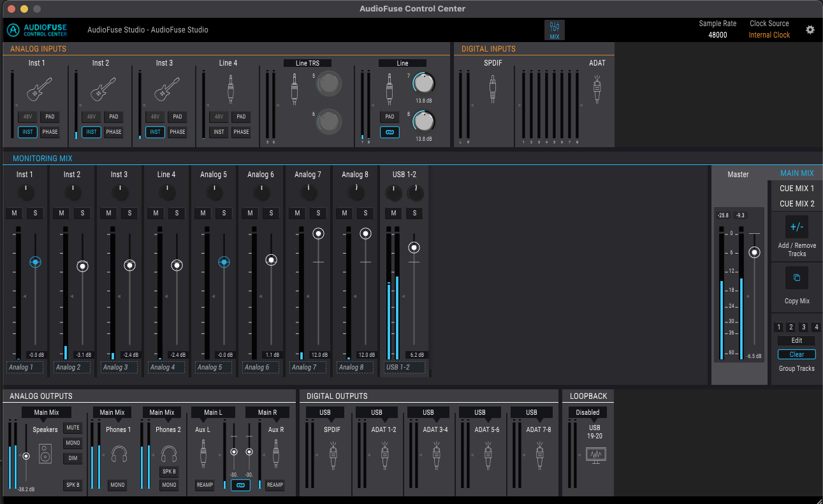Toggle the Aux outputs stereo link icon

click(x=240, y=486)
